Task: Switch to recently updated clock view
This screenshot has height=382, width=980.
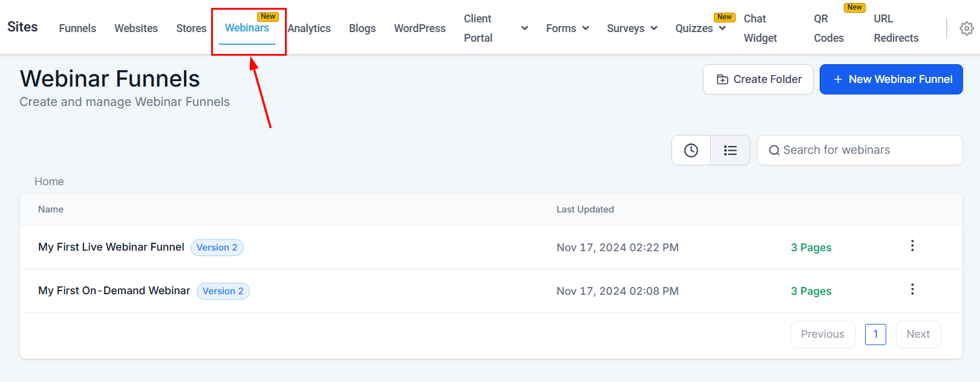Action: pyautogui.click(x=691, y=150)
